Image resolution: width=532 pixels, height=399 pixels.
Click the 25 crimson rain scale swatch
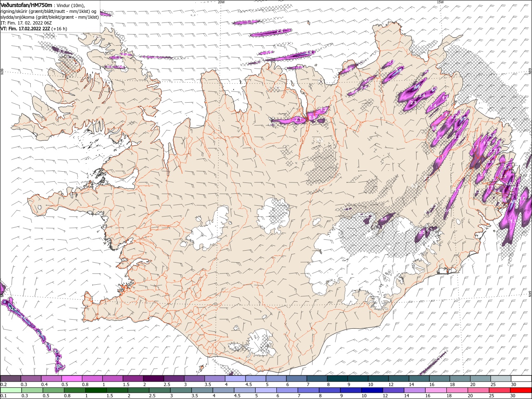(x=500, y=390)
